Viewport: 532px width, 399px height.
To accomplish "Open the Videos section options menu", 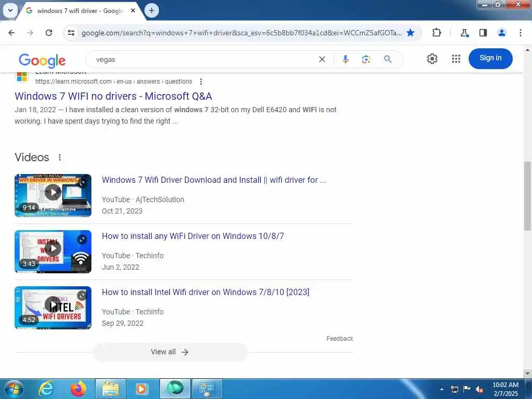I will [60, 157].
